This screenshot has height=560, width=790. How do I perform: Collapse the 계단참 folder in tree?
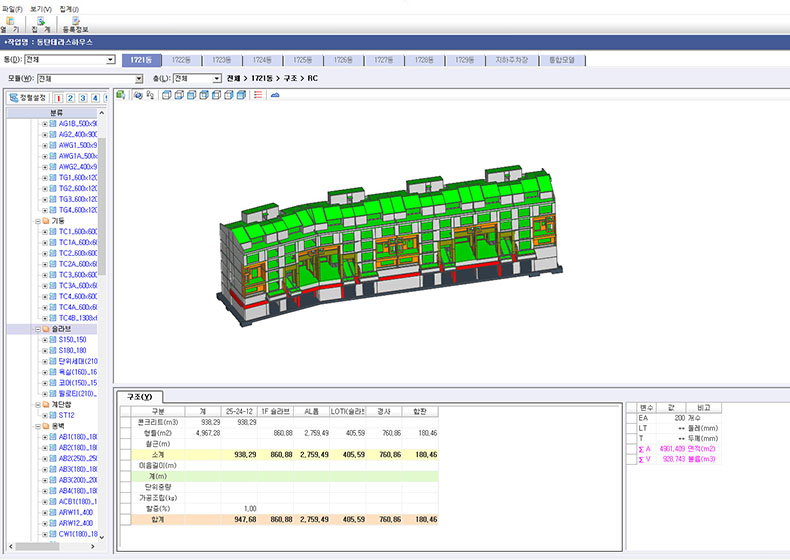pyautogui.click(x=38, y=405)
